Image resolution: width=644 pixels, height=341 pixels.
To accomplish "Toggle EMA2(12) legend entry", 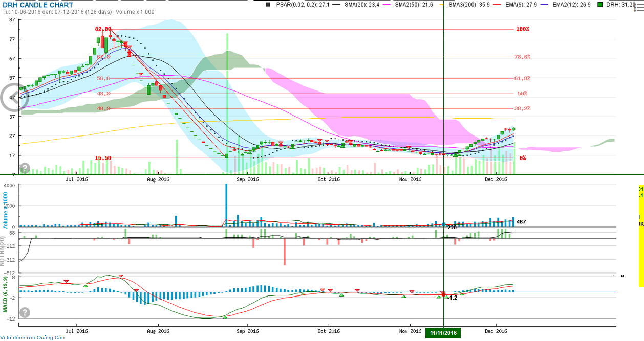I will pyautogui.click(x=572, y=5).
